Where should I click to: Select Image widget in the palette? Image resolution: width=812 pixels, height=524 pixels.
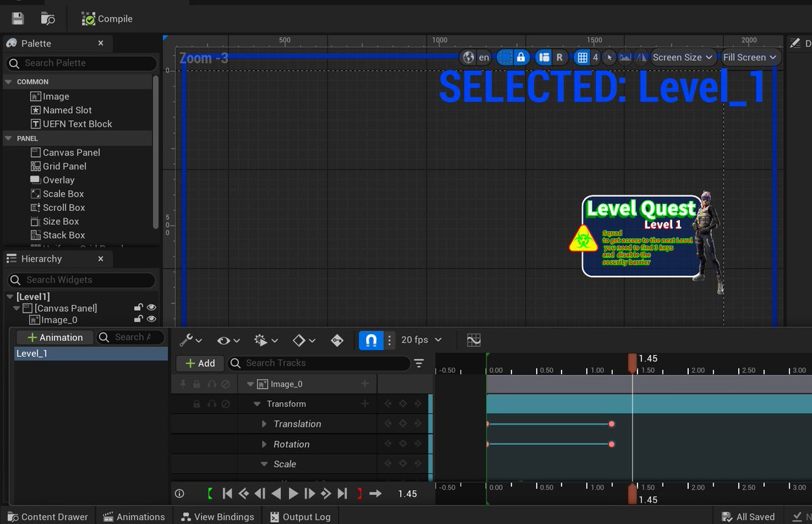(x=49, y=96)
